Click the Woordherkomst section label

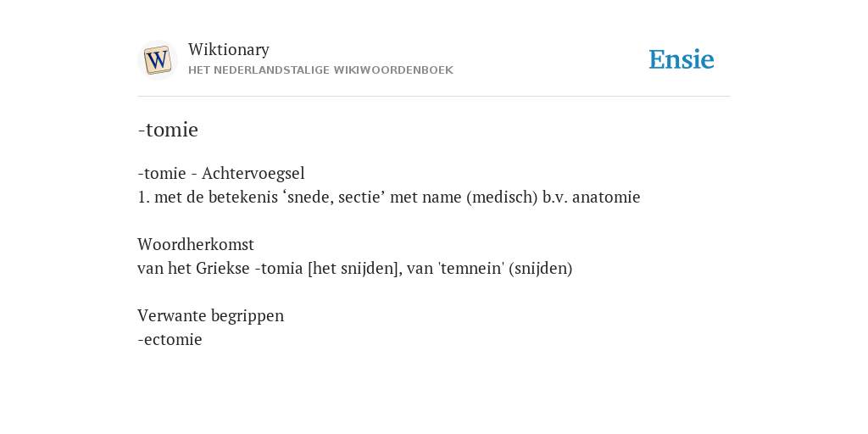tap(196, 244)
